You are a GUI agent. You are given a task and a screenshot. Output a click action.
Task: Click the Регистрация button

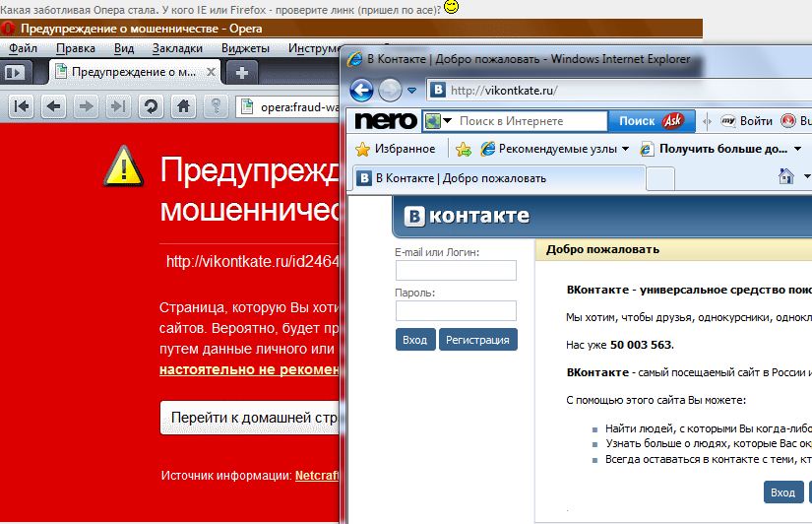point(478,340)
